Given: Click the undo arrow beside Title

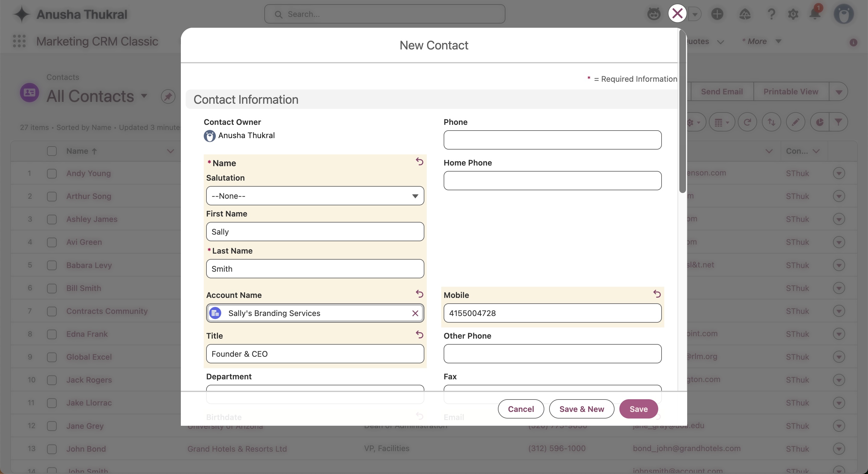Looking at the screenshot, I should click(x=419, y=334).
